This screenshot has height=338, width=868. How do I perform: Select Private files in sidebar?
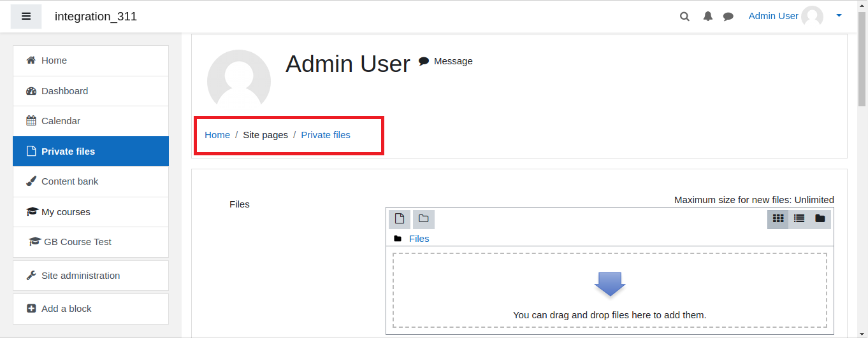tap(90, 151)
